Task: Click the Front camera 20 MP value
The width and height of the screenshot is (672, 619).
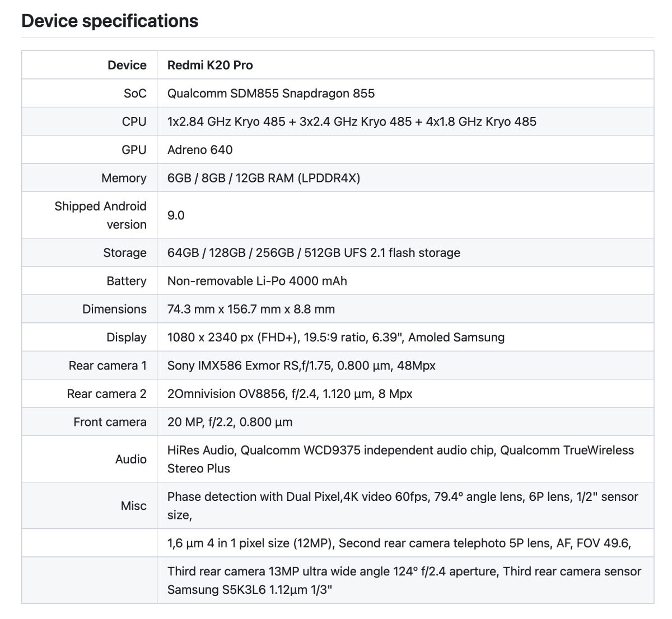Action: click(x=230, y=422)
